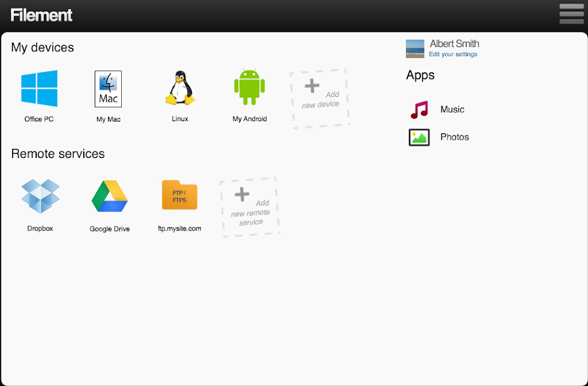Click the Photos app label
The height and width of the screenshot is (386, 588).
pyautogui.click(x=455, y=137)
